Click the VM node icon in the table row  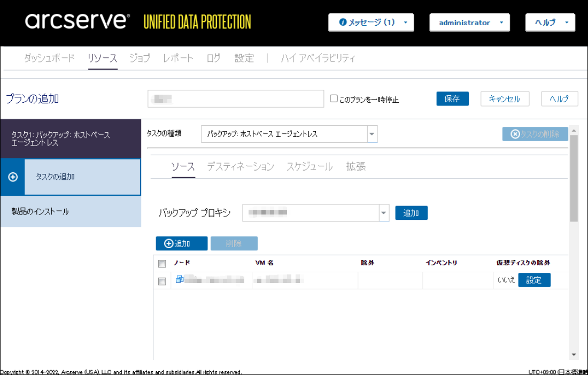point(180,279)
